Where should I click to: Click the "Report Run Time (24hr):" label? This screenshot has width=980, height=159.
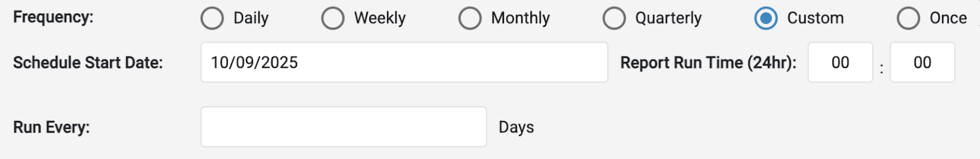[708, 63]
